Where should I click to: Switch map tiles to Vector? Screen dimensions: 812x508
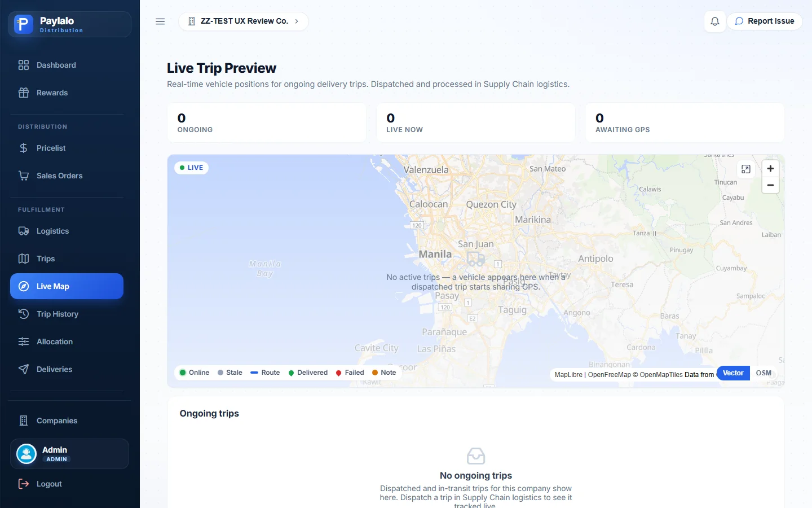click(733, 373)
